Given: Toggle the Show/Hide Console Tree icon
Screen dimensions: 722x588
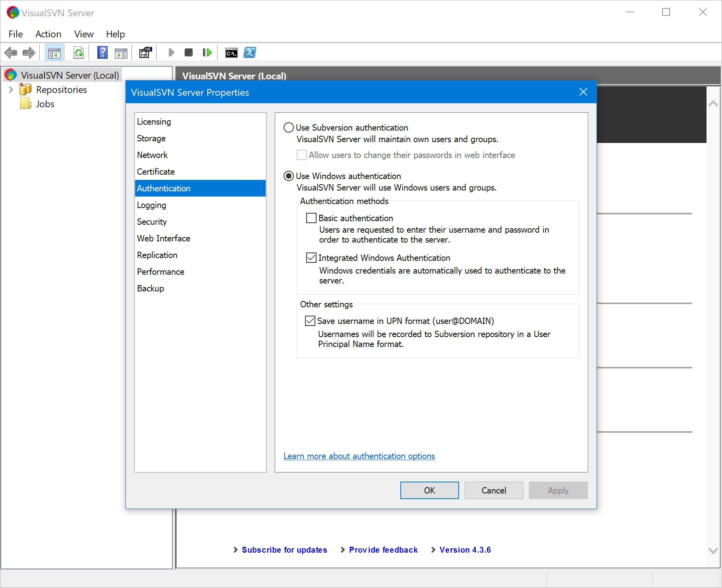Looking at the screenshot, I should pyautogui.click(x=54, y=53).
